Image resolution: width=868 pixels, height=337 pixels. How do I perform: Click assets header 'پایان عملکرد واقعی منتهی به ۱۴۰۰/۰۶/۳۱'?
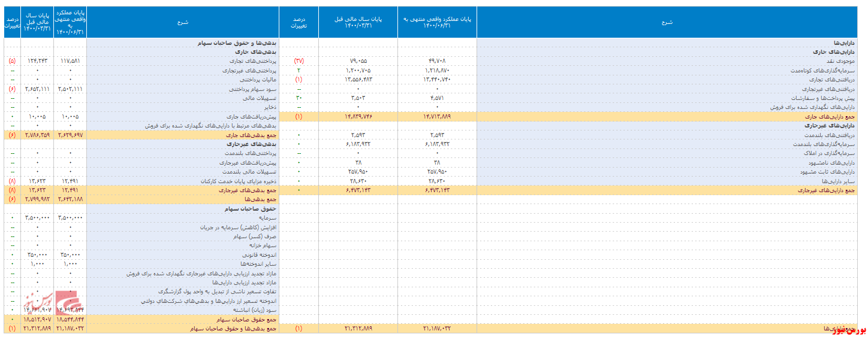(437, 22)
